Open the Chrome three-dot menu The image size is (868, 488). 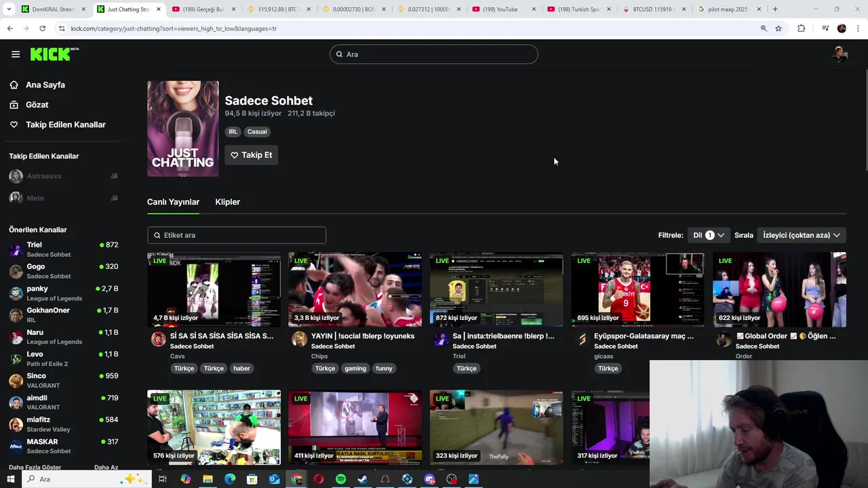click(x=859, y=28)
